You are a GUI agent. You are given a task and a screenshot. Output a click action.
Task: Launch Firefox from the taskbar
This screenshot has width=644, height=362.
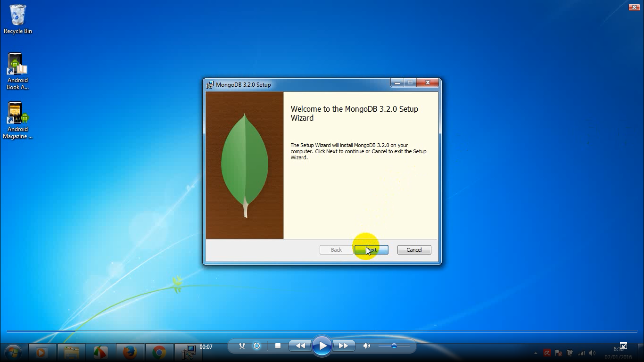pyautogui.click(x=130, y=352)
